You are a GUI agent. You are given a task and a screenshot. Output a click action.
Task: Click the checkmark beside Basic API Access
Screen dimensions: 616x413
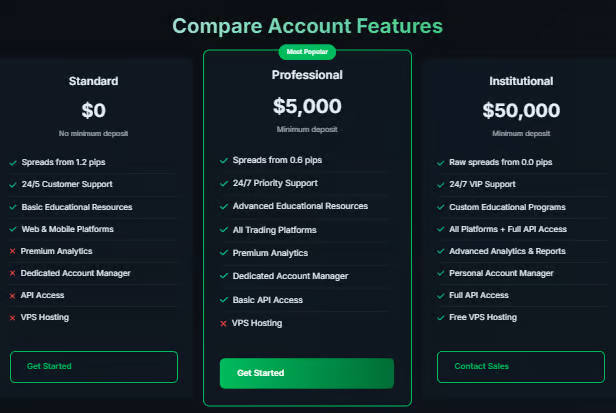point(223,300)
